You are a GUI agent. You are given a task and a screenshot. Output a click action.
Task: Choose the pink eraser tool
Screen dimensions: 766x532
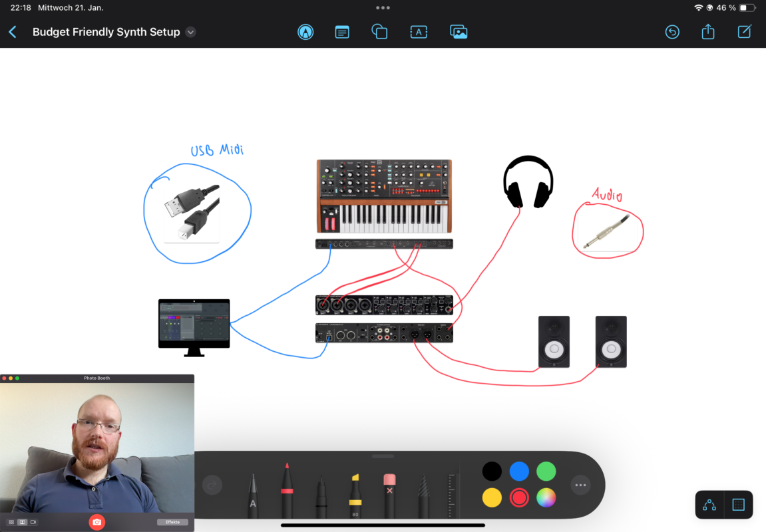[x=389, y=495]
